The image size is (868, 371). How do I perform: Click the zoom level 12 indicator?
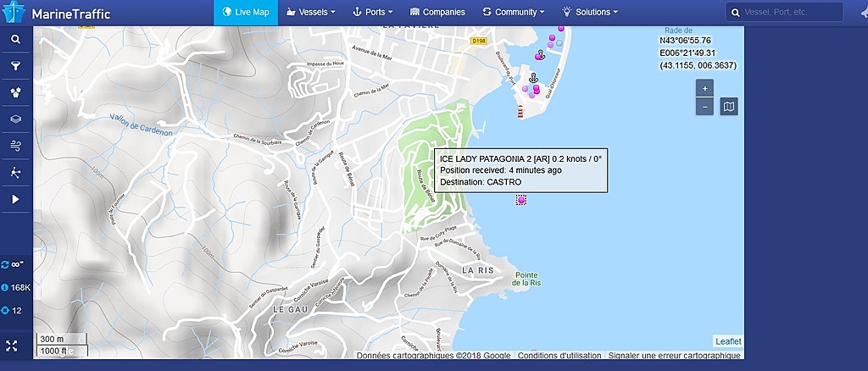pos(12,311)
